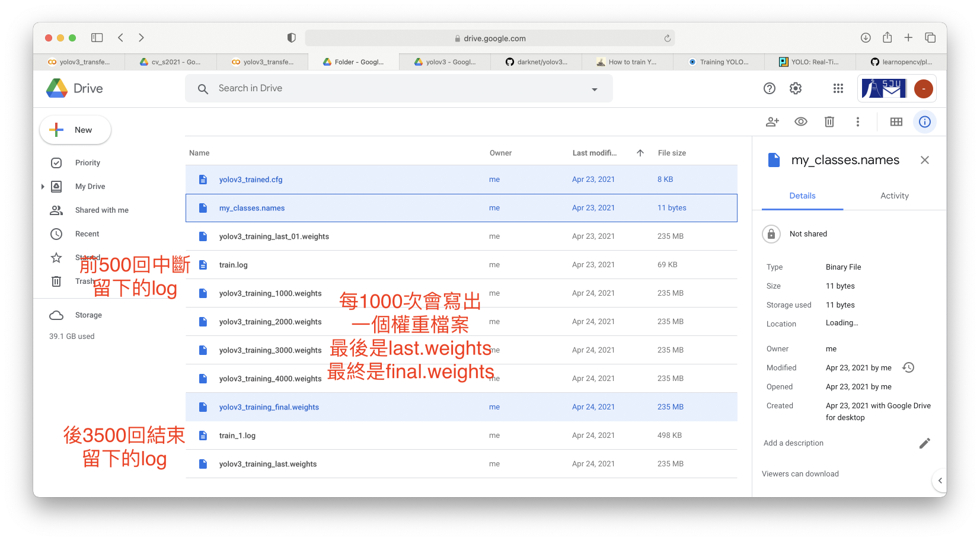Switch to the Details tab
Screen dimensions: 980x541
802,196
